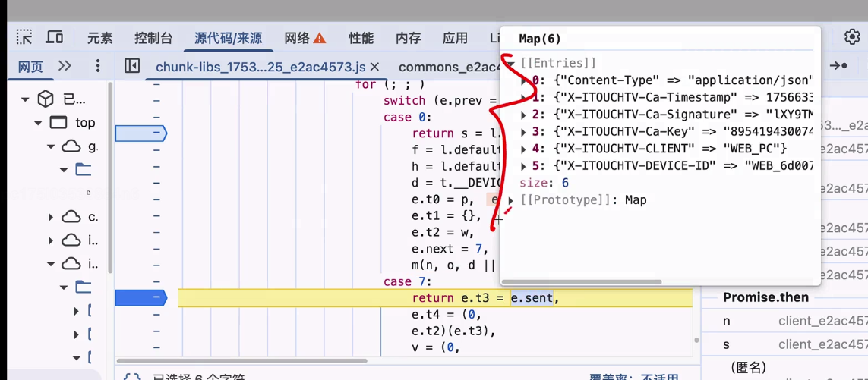Click the code editor horizontal scrollbar
This screenshot has width=868, height=380.
pos(241,361)
